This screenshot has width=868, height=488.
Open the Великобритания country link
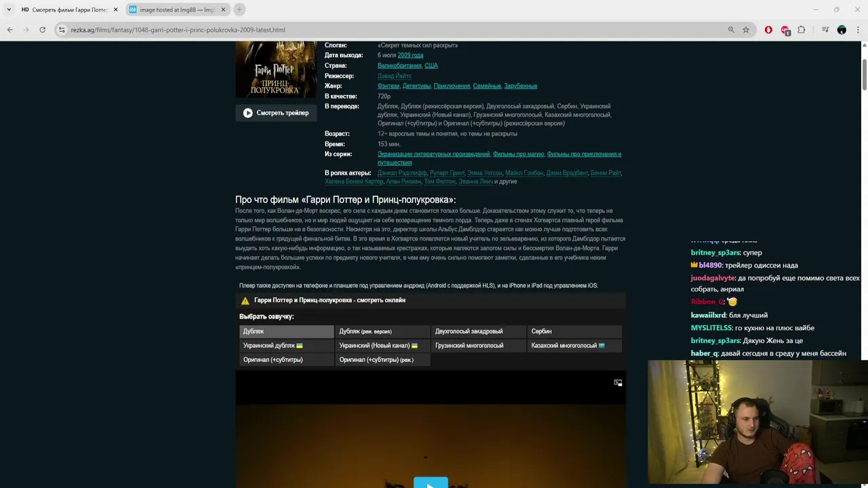click(399, 66)
